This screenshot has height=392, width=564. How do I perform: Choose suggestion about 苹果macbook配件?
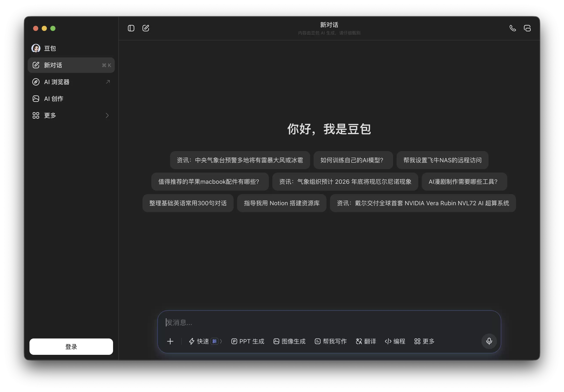point(210,182)
